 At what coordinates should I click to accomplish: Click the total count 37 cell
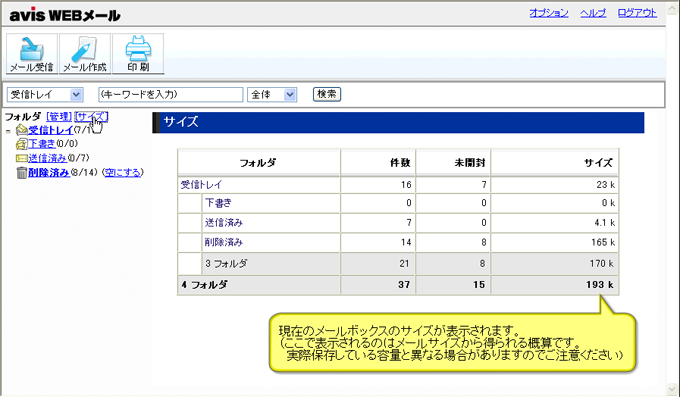coord(378,285)
